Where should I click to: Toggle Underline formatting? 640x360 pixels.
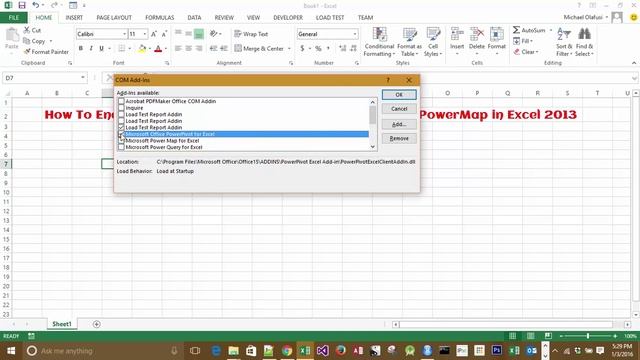tap(101, 48)
